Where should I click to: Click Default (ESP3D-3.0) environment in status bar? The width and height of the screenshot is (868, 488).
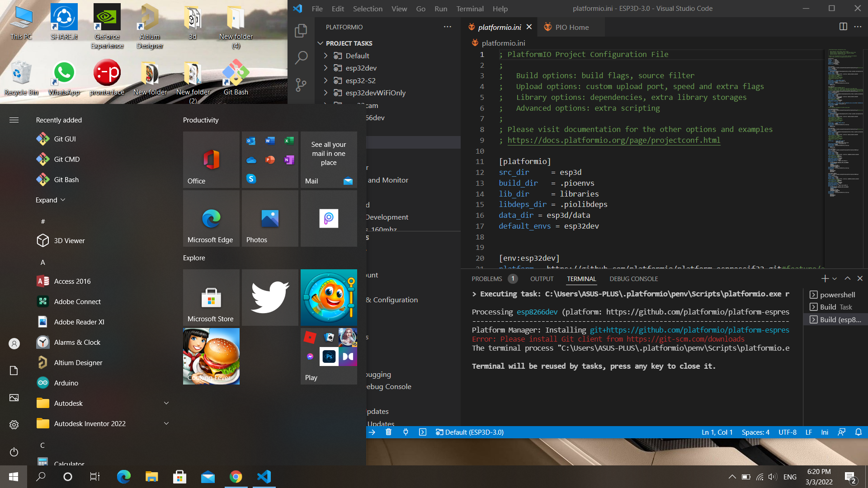[x=469, y=432]
